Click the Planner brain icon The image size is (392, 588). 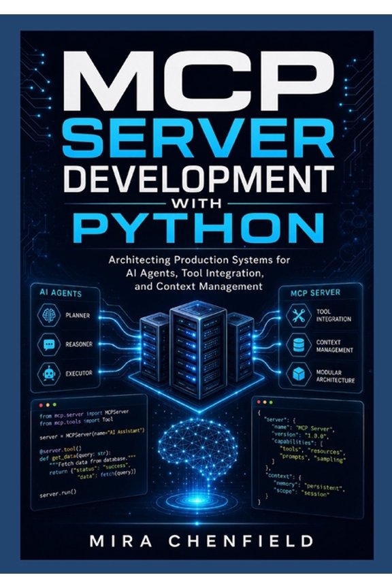click(x=49, y=315)
